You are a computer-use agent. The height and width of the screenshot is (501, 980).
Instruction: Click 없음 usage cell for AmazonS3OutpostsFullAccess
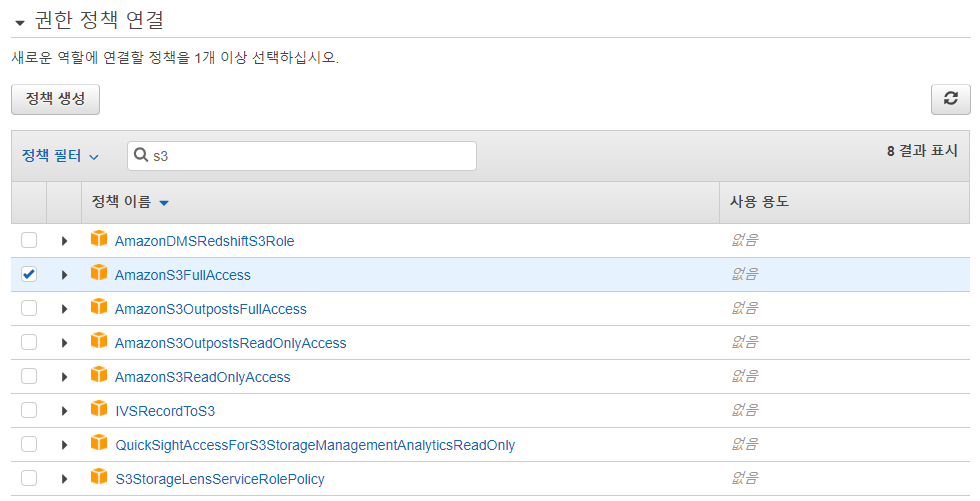(x=744, y=308)
